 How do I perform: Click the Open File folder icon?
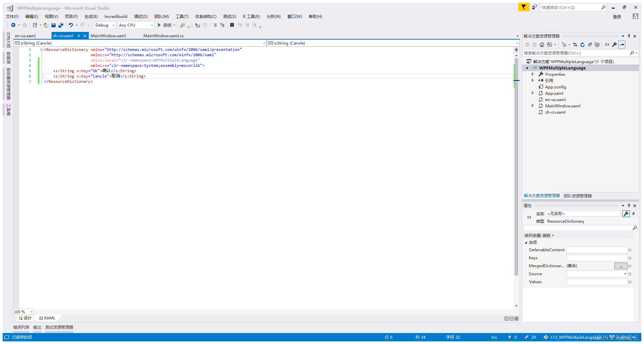point(46,25)
